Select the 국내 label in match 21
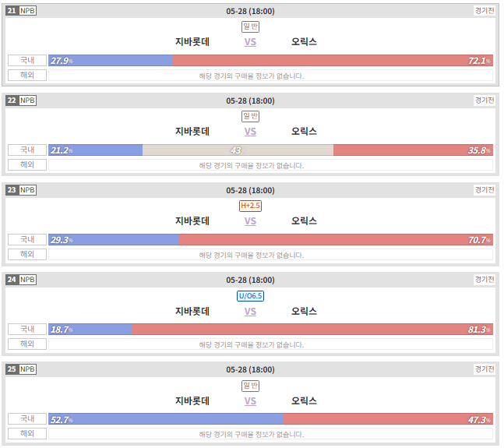Viewport: 504px width, 448px height. [x=27, y=61]
